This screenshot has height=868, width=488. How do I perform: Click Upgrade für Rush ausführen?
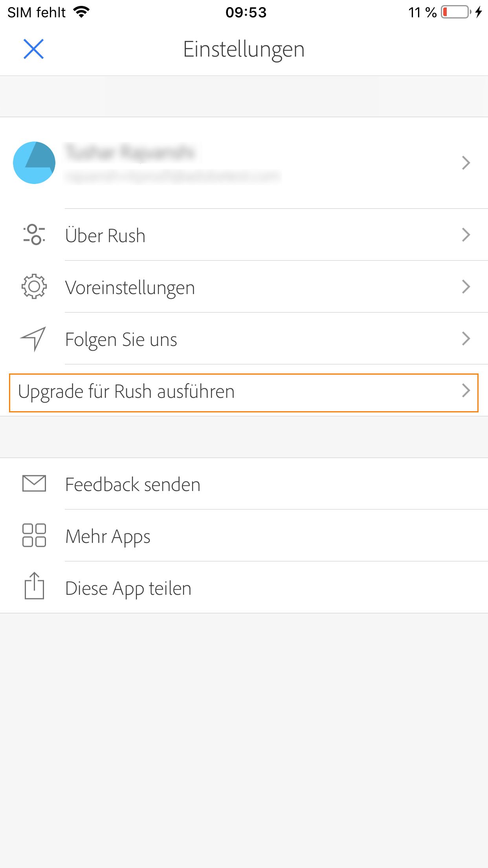(127, 391)
